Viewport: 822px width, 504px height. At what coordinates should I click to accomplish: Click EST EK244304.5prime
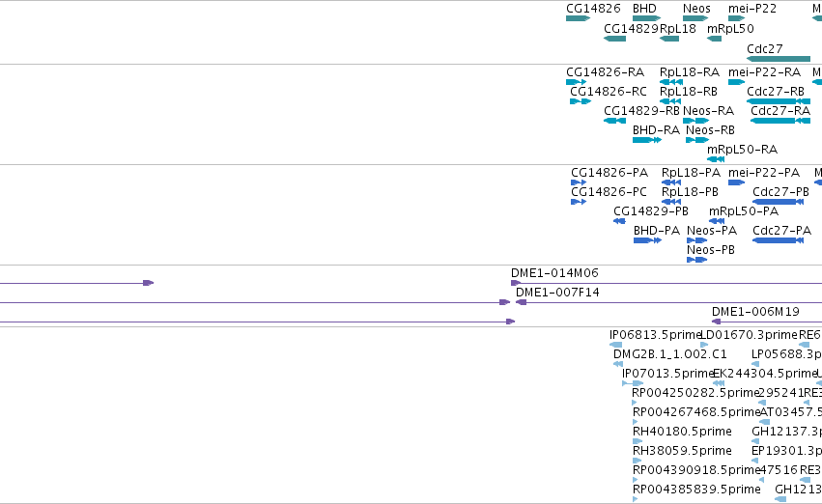coord(719,383)
